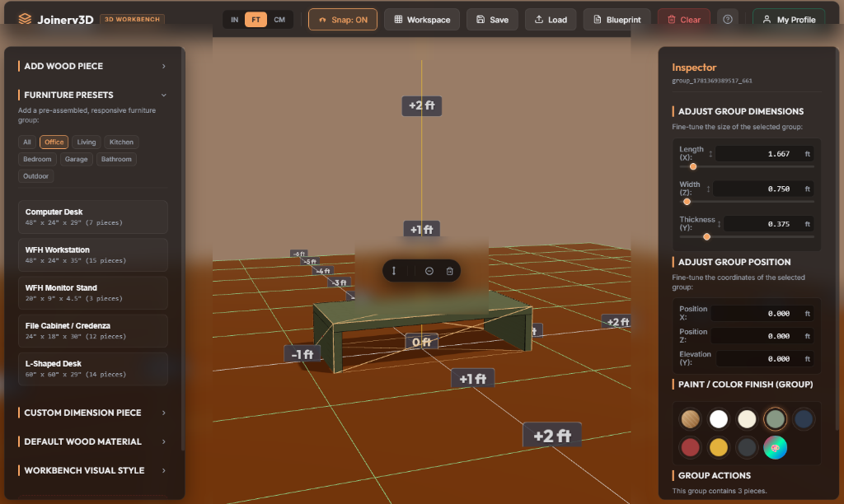The image size is (844, 504).
Task: Select the Bathroom presets filter
Action: 116,159
